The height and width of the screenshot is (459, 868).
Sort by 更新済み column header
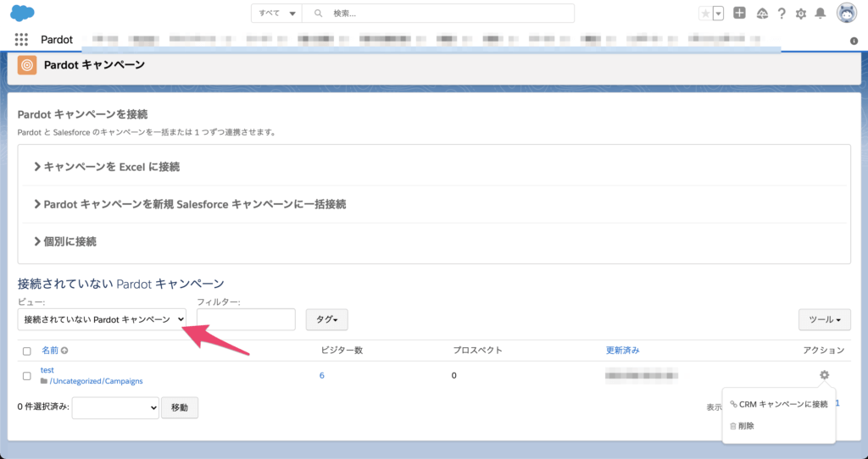pyautogui.click(x=623, y=350)
